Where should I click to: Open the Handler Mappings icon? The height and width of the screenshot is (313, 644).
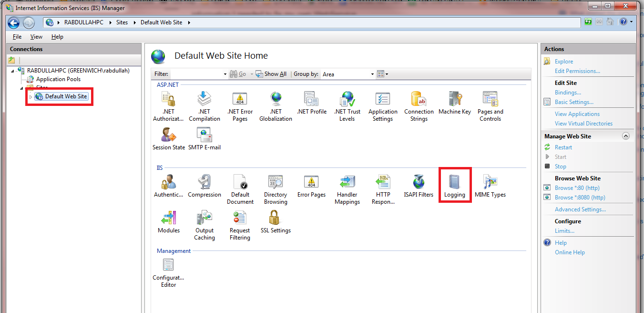[x=347, y=189]
